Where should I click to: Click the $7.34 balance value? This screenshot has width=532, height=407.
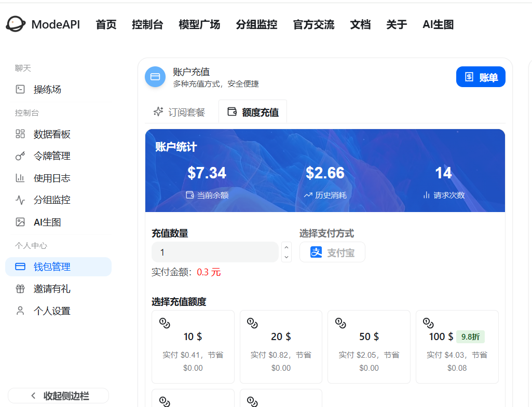pos(207,173)
